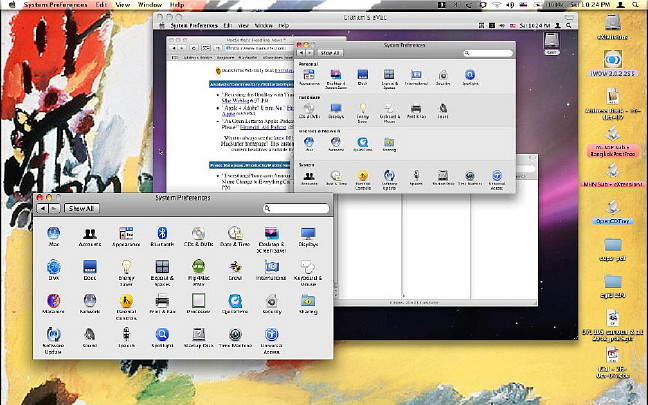Open QuickTime pane in front window

tap(235, 304)
